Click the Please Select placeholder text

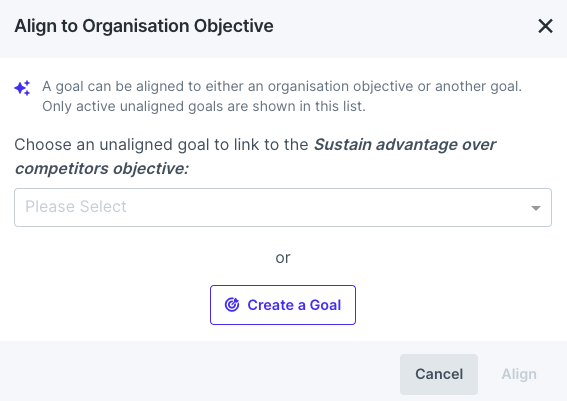76,207
